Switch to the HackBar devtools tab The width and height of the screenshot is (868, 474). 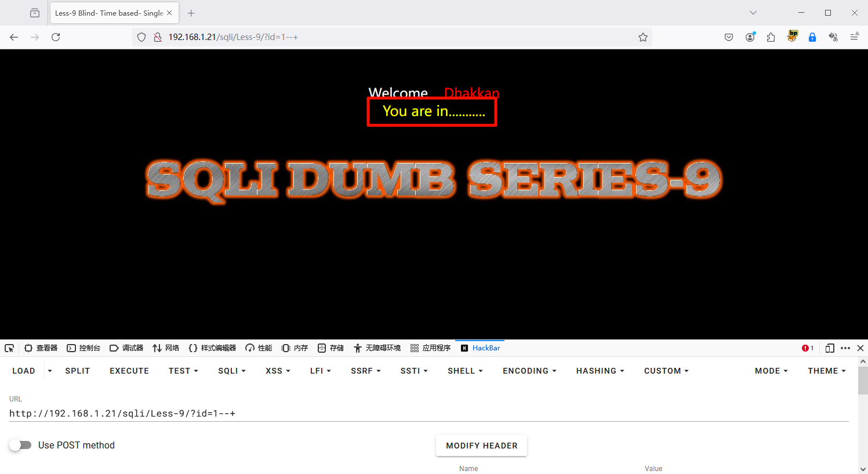point(480,348)
